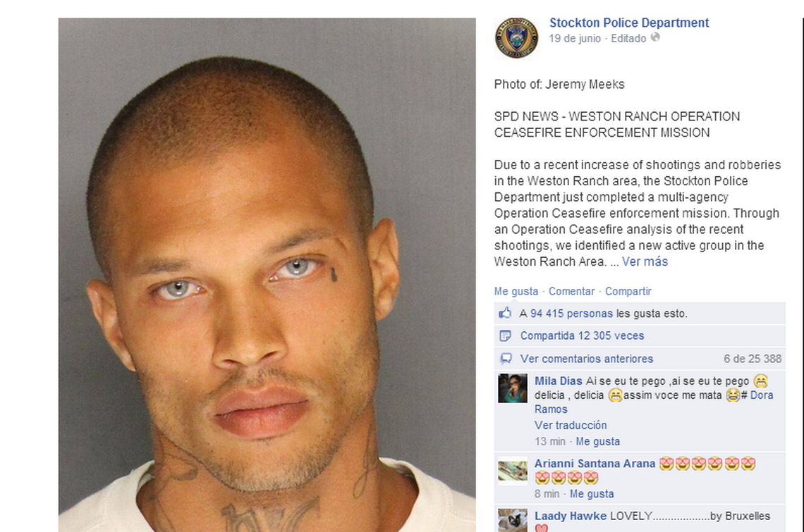Open Laady Hawke profile picture
Image resolution: width=804 pixels, height=532 pixels.
513,520
